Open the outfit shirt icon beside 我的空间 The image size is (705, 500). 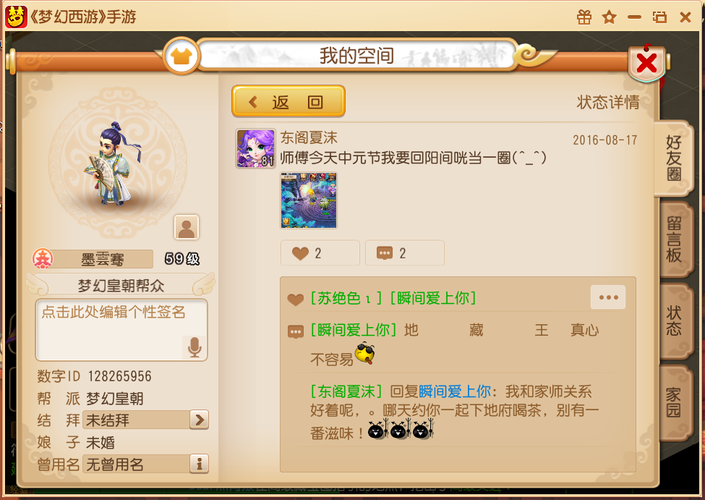pos(182,56)
